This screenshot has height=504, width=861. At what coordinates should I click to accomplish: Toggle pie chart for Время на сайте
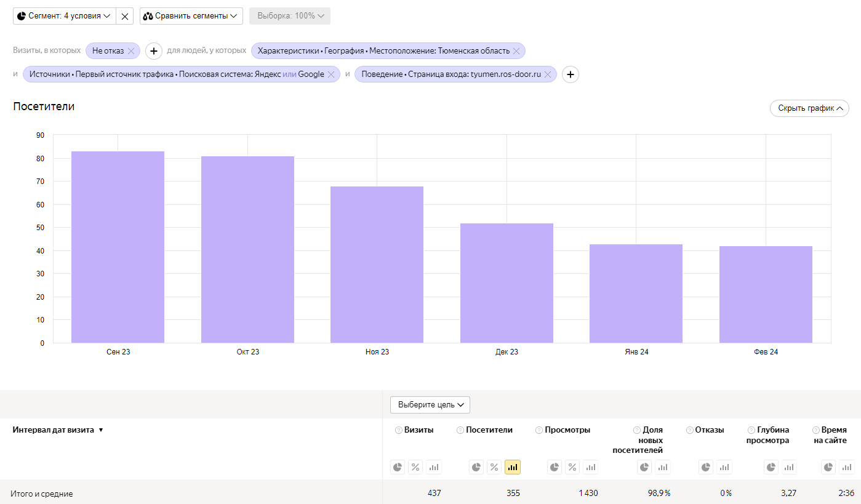coord(829,467)
